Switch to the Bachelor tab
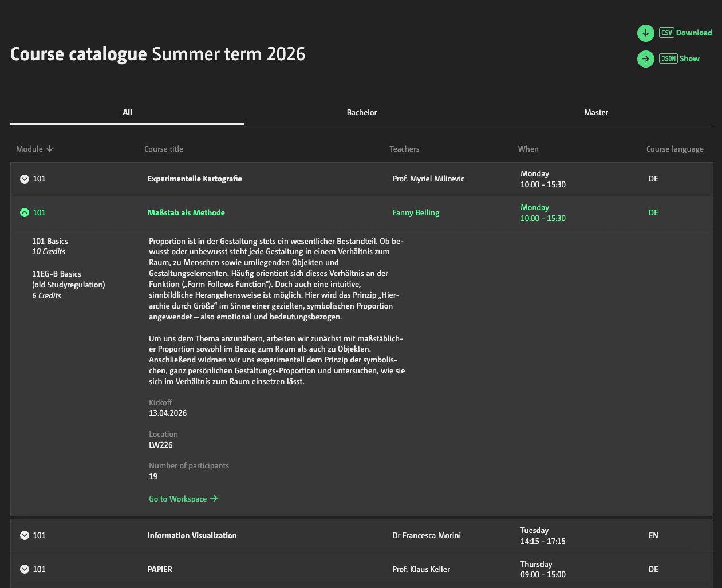Viewport: 722px width, 588px height. point(362,113)
